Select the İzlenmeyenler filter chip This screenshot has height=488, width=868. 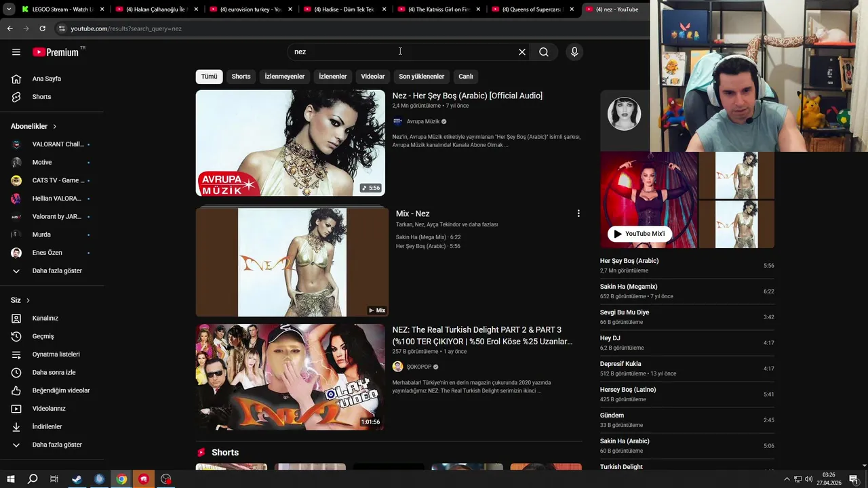[284, 77]
